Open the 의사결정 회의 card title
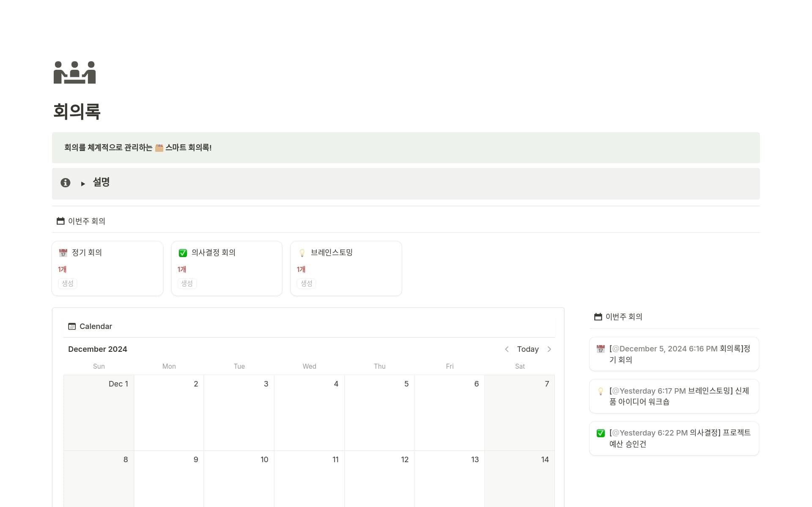 [x=213, y=252]
